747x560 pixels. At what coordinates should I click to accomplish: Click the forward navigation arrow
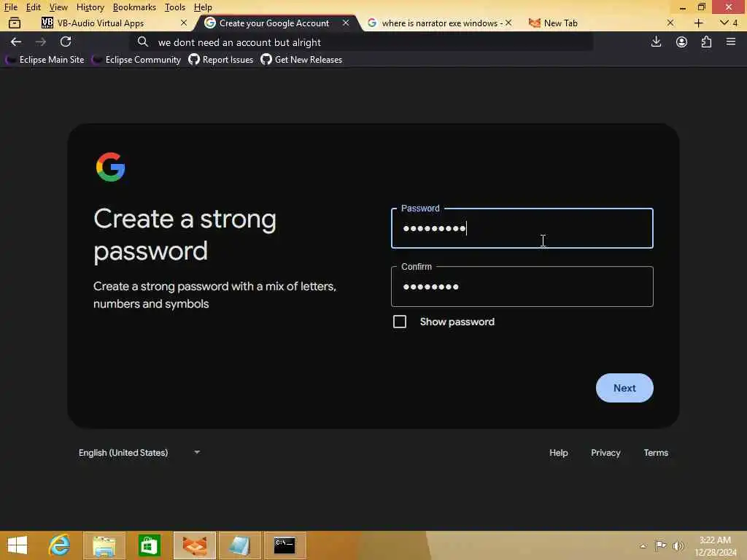(x=41, y=42)
